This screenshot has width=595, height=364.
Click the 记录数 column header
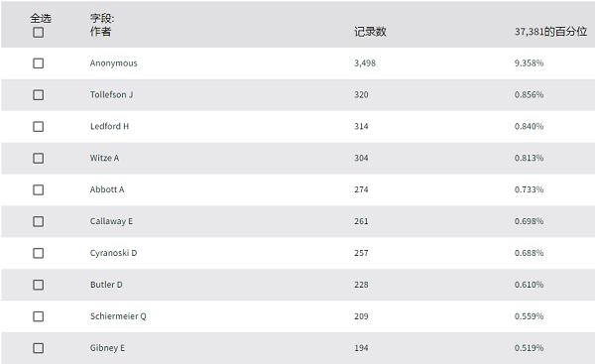(370, 32)
